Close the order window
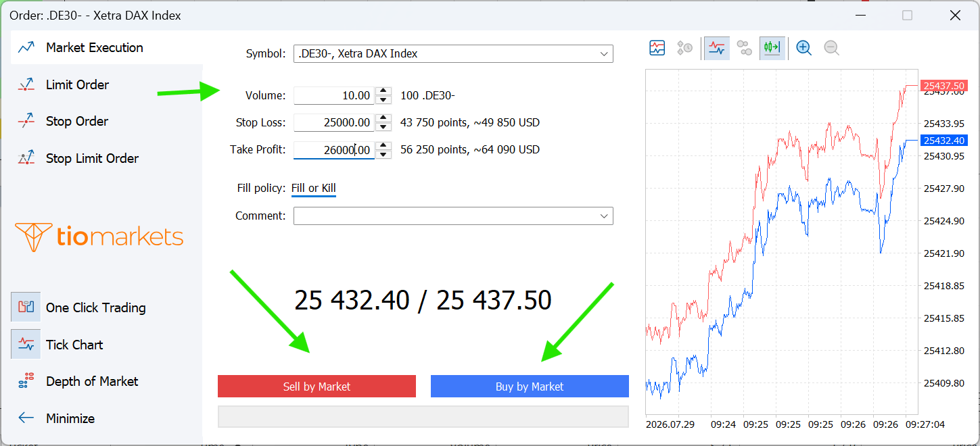The height and width of the screenshot is (446, 980). [955, 16]
